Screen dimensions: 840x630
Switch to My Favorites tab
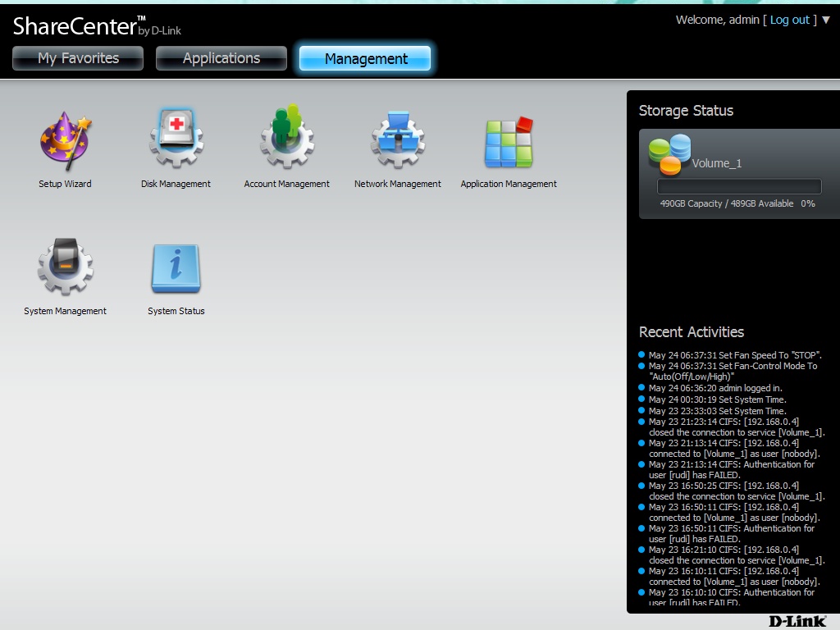click(x=78, y=58)
